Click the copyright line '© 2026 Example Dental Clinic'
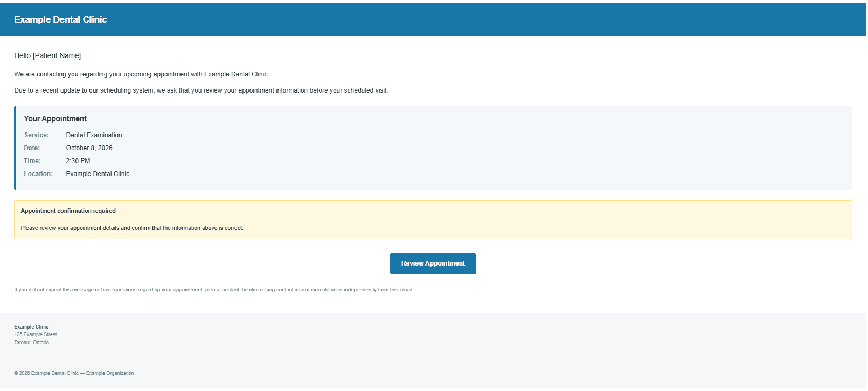This screenshot has width=868, height=391. pos(74,373)
